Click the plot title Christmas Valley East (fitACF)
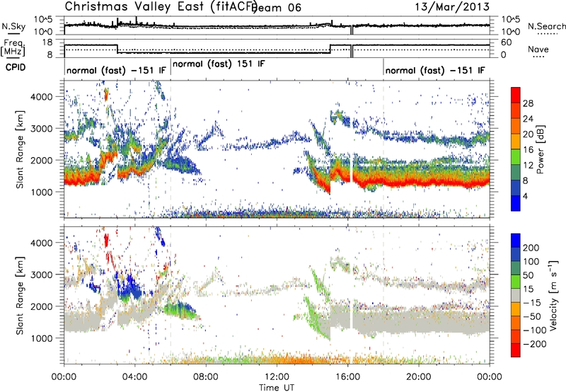This screenshot has height=392, width=566. [161, 6]
